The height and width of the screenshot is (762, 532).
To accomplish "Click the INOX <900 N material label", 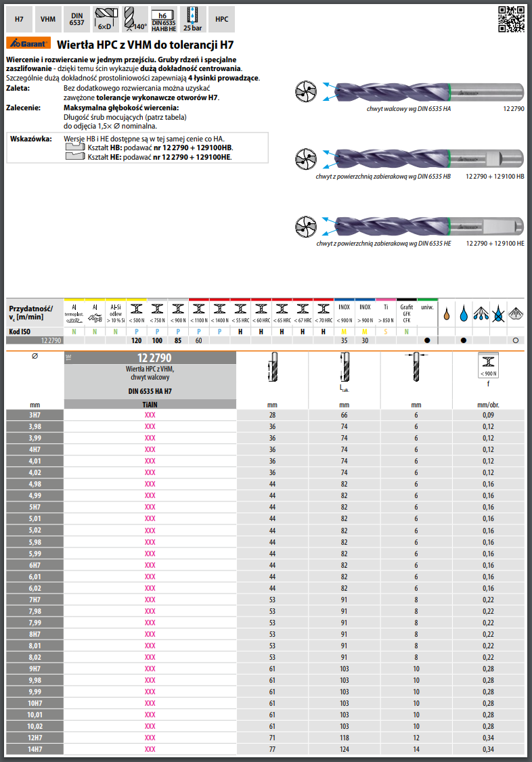I will click(x=345, y=313).
